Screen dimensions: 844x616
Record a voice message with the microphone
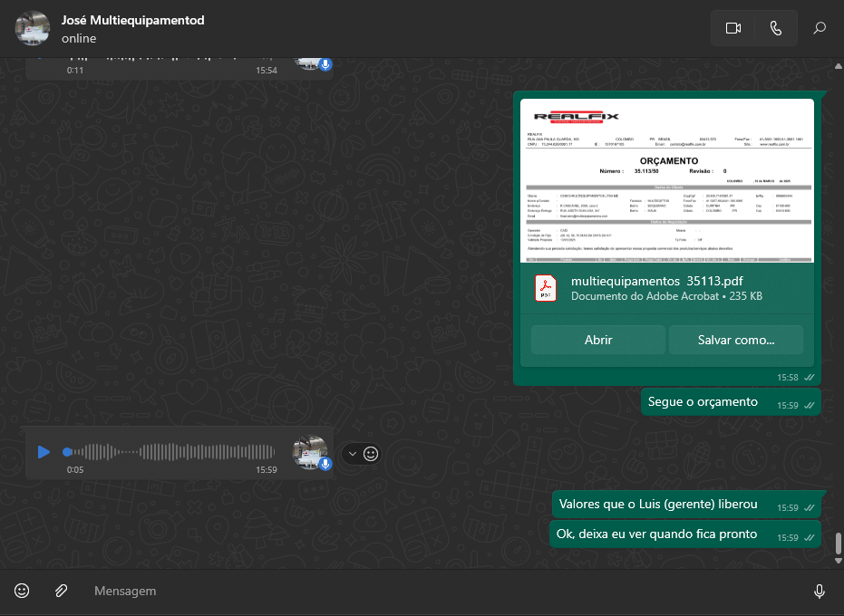pos(820,591)
